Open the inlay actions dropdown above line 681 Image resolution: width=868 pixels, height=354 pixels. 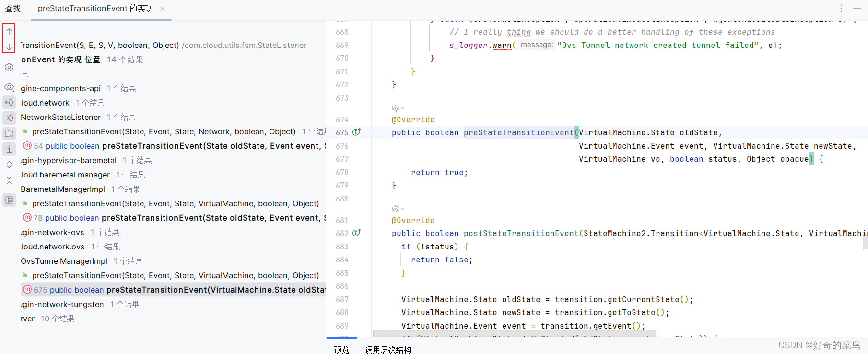tap(398, 209)
